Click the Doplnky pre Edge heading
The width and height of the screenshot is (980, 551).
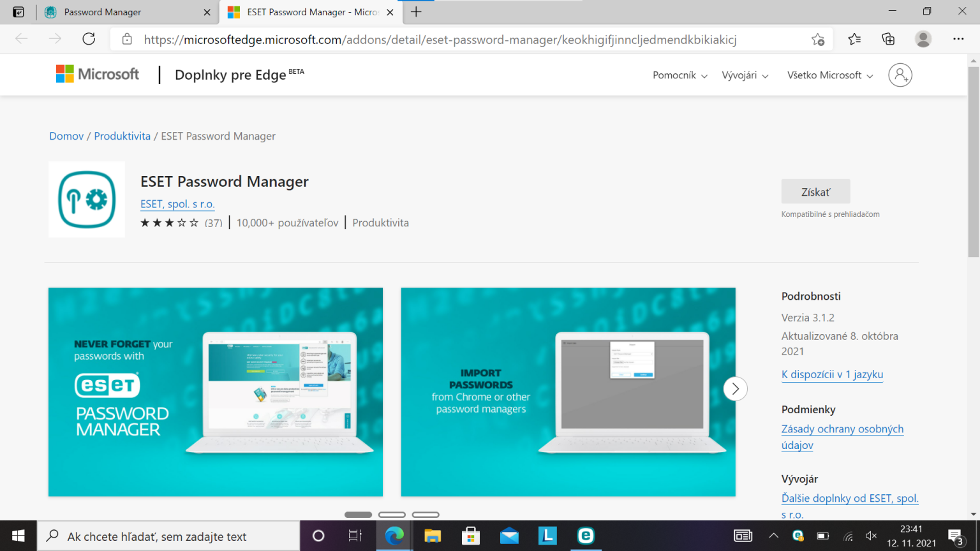pyautogui.click(x=239, y=75)
